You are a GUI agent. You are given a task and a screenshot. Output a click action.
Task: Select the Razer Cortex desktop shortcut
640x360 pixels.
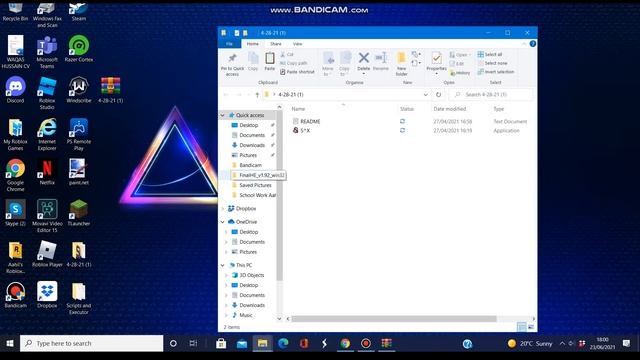[79, 49]
